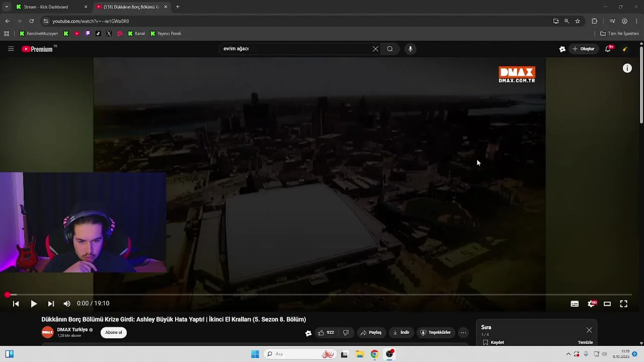Run the YouTube search
644x362 pixels.
tap(390, 49)
